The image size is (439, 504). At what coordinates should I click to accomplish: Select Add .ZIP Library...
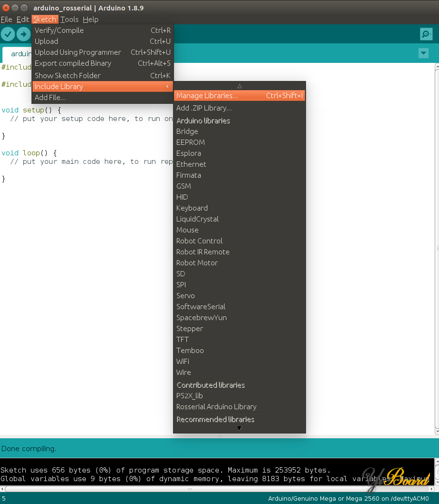239,108
